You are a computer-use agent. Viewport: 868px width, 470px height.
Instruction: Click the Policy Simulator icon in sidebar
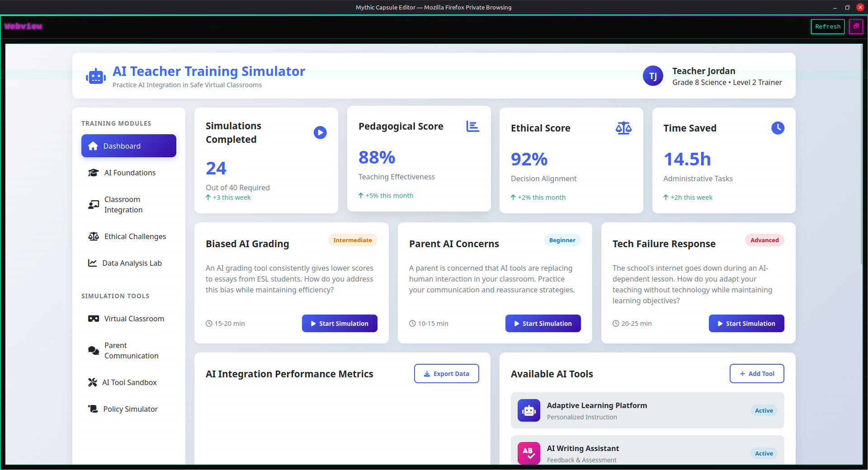tap(93, 409)
